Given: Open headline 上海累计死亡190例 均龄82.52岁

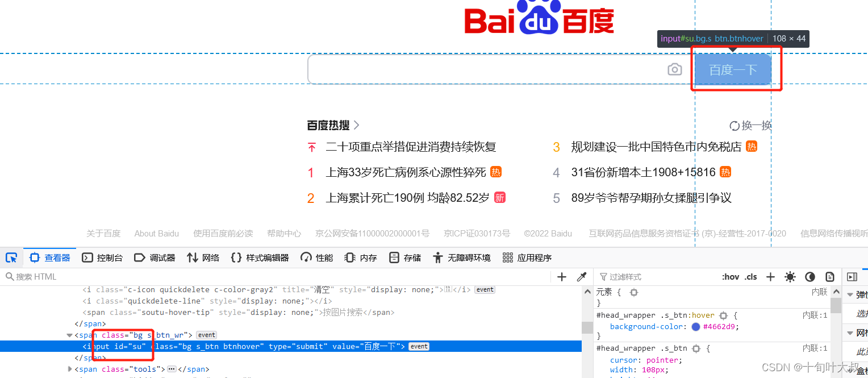Looking at the screenshot, I should click(407, 198).
